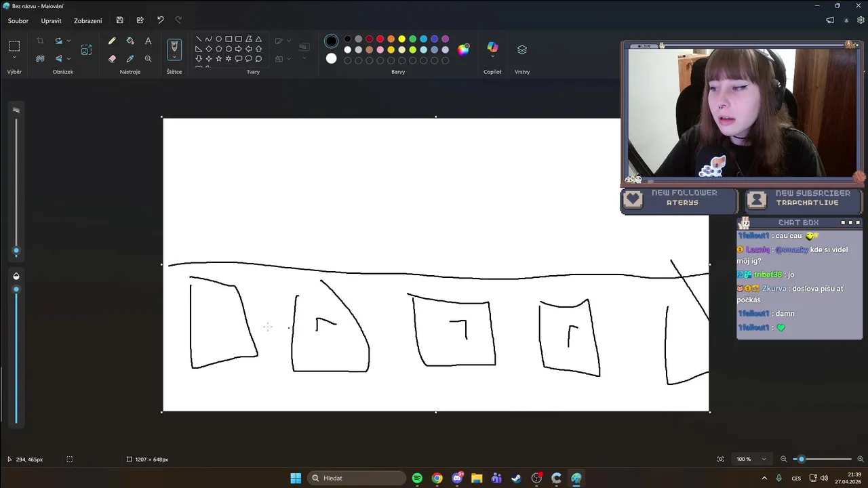Screen dimensions: 868x488
Task: Open Windows Start menu
Action: coord(296,478)
